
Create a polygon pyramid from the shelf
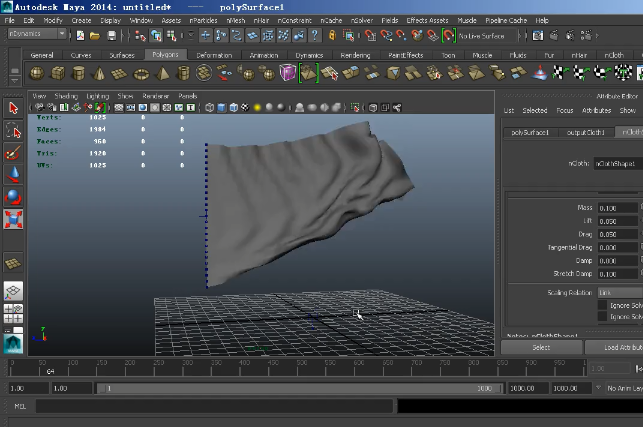pos(162,73)
